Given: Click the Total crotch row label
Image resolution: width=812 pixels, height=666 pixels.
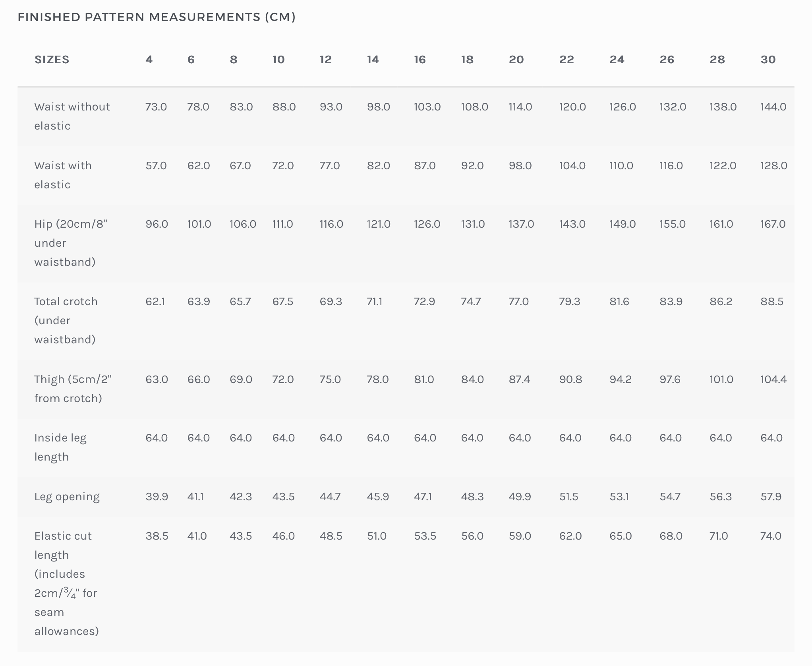Looking at the screenshot, I should tap(66, 320).
